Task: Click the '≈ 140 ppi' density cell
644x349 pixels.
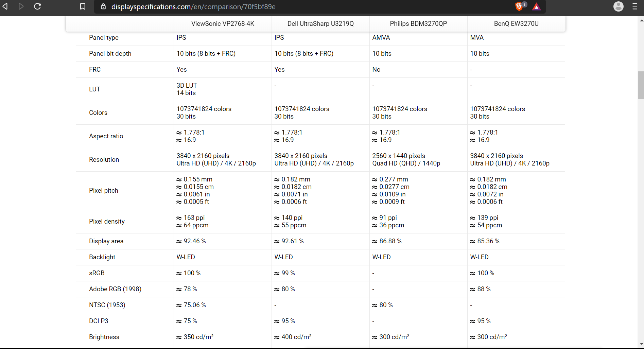Action: [289, 218]
